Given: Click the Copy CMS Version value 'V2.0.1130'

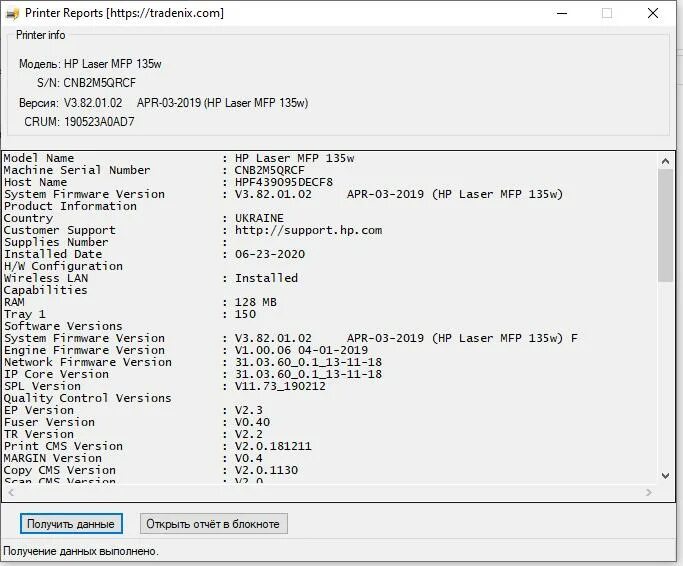Looking at the screenshot, I should [x=266, y=470].
